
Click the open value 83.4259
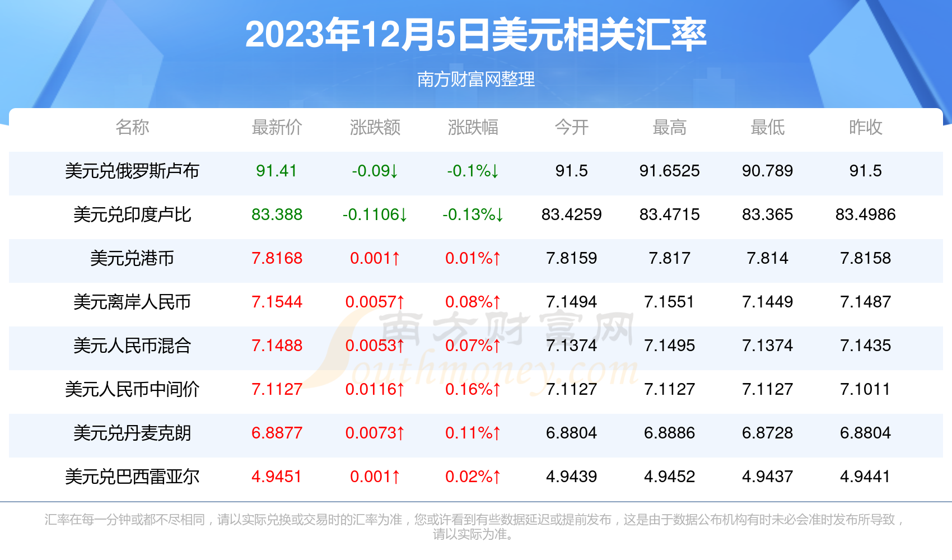(x=572, y=214)
